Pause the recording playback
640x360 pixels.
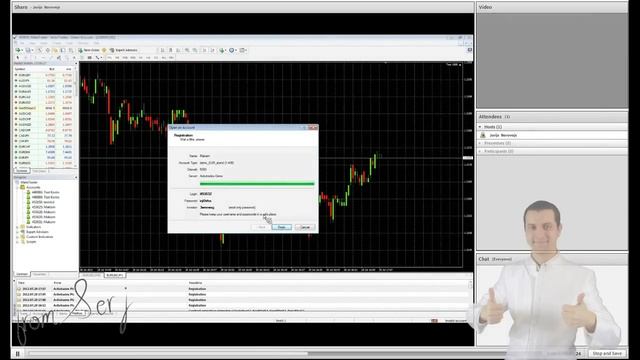(18, 353)
